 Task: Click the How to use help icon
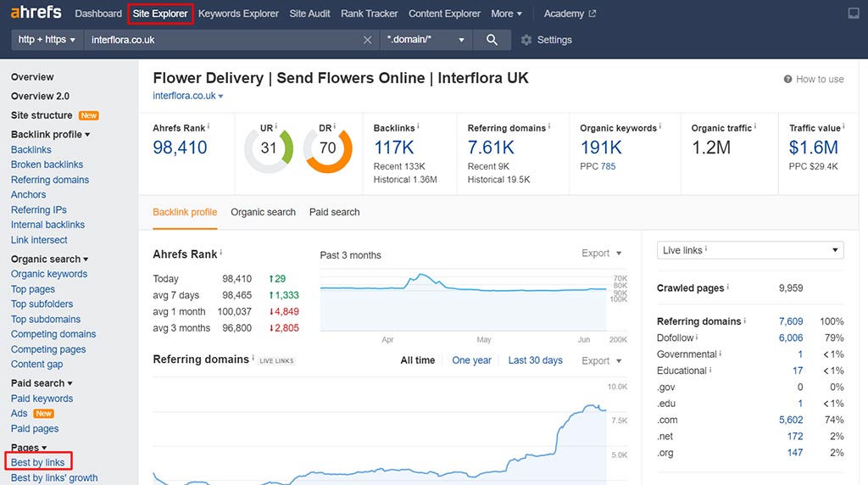(787, 79)
